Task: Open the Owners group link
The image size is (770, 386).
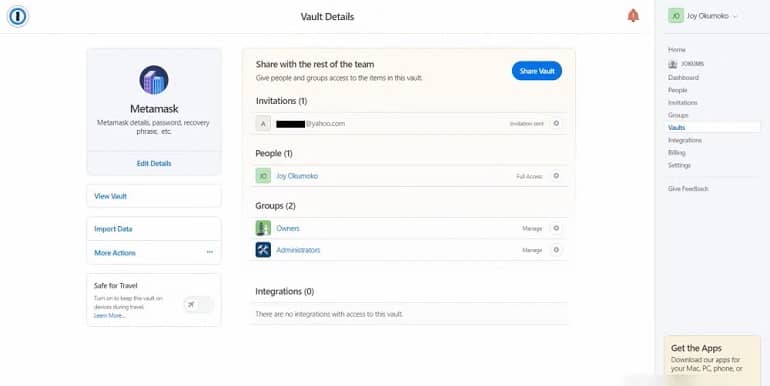Action: [288, 228]
